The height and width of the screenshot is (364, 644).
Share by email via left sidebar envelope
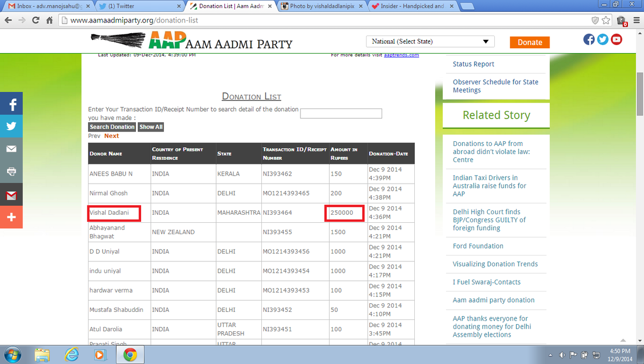click(x=11, y=149)
